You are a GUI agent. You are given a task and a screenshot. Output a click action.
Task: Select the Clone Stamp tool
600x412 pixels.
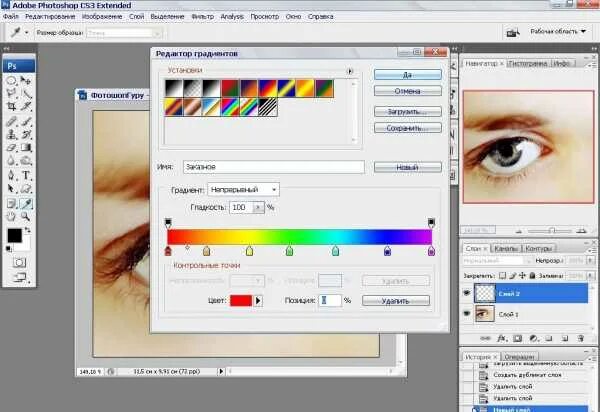coord(11,135)
